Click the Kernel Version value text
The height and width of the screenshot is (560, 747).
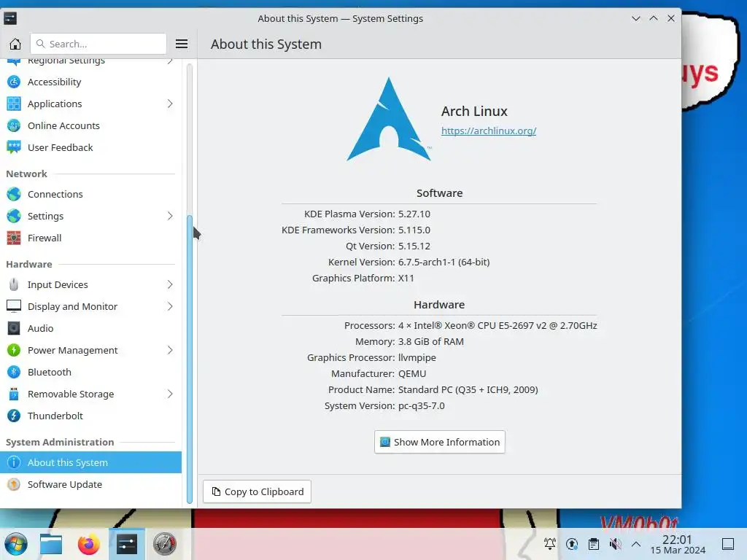coord(444,262)
